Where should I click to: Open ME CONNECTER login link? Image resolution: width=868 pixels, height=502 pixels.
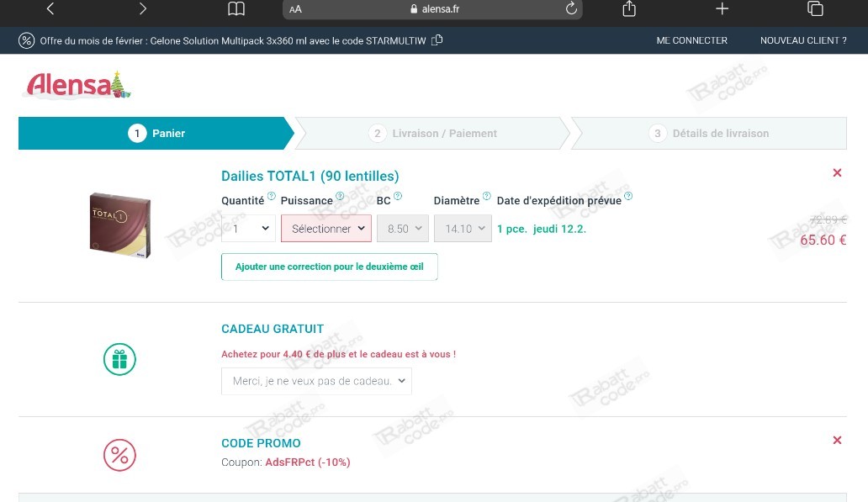(691, 40)
